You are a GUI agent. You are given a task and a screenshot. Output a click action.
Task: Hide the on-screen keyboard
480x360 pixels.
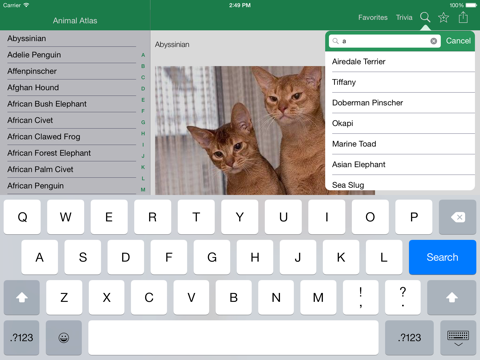tap(458, 338)
